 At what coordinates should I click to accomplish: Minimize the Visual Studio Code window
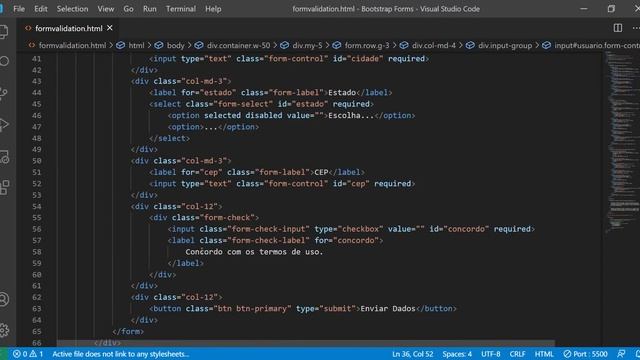[584, 9]
